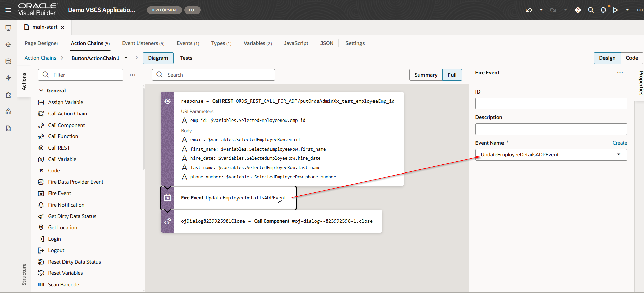
Task: Switch diagram to Summary view
Action: click(426, 75)
